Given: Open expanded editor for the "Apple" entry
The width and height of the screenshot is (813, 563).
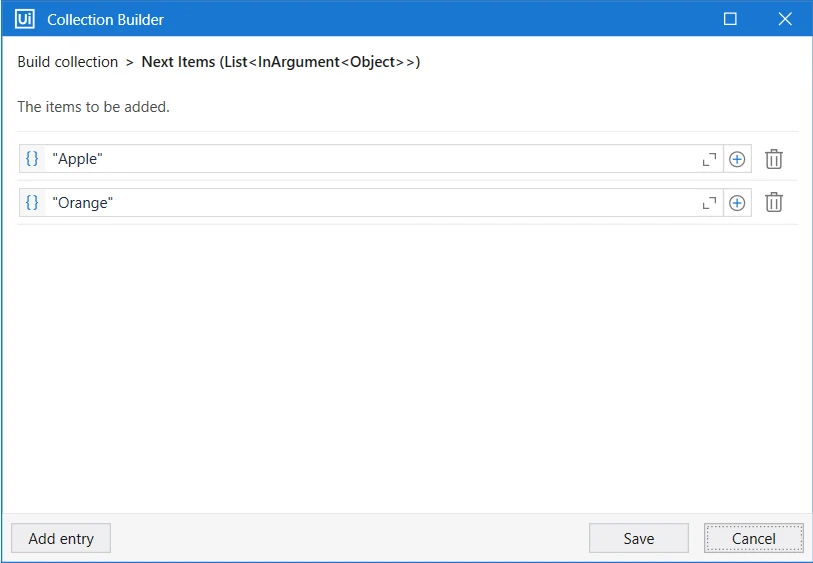Looking at the screenshot, I should click(709, 159).
